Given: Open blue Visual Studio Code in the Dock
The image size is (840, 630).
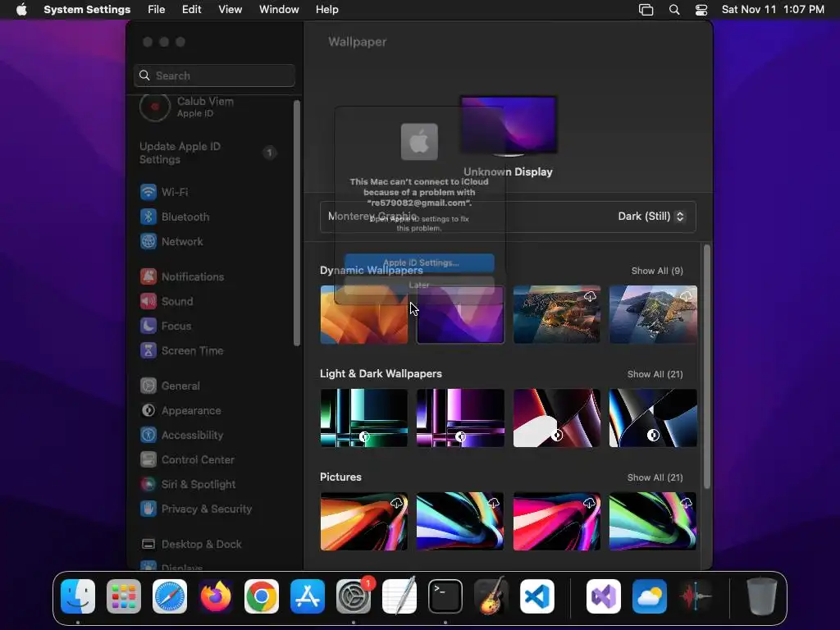Looking at the screenshot, I should [537, 596].
